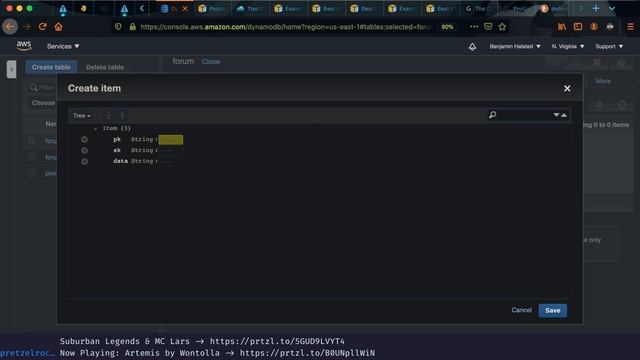640x360 pixels.
Task: Save page to Pocket
Action: tap(488, 27)
